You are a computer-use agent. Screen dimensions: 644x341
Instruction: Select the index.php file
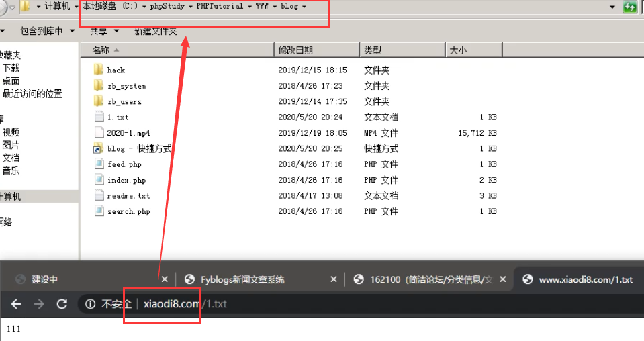tap(126, 180)
